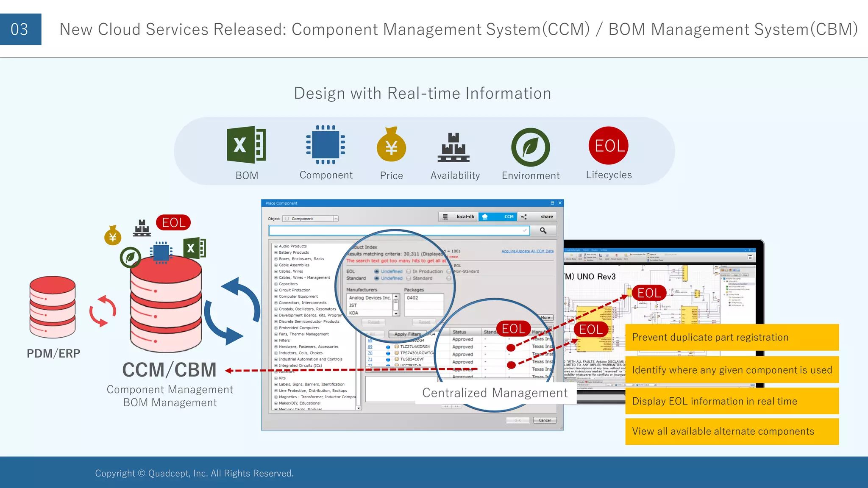Click Acquire/Update All CCM Data link
Screen dimensions: 868x488
[527, 251]
